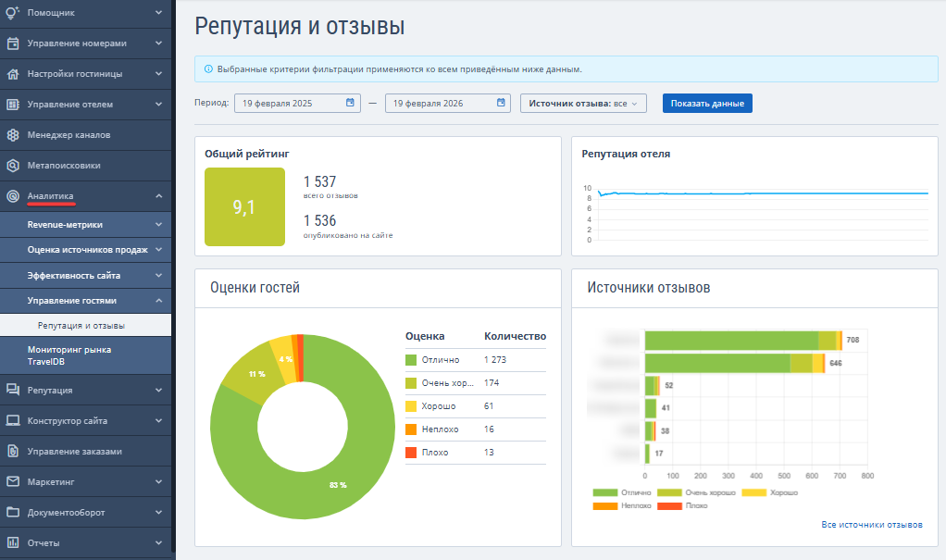946x560 pixels.
Task: Click the Помощник lightbulb icon
Action: point(13,12)
